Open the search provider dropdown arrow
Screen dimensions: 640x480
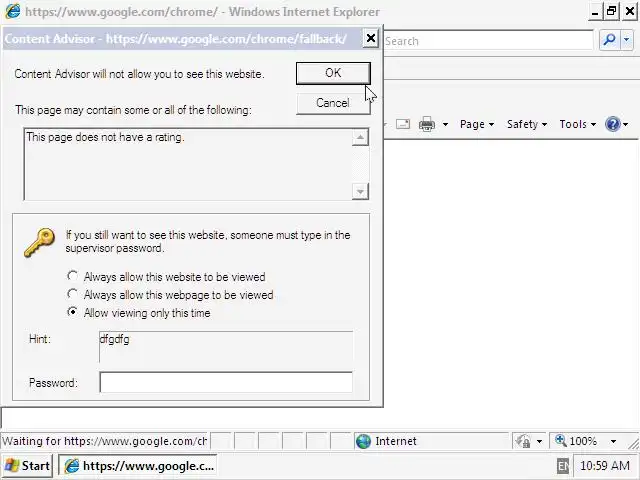(x=627, y=40)
